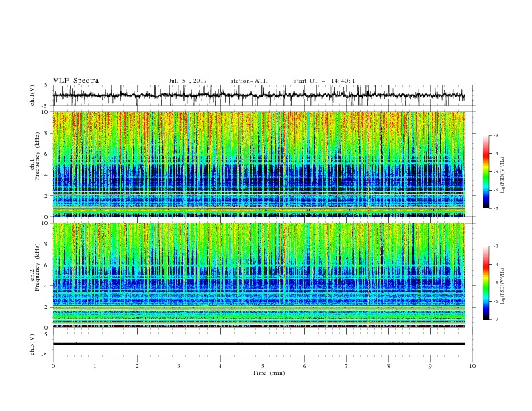This screenshot has width=532, height=411.
Task: Click the ch.2 spectrogram color bar
Action: click(x=486, y=283)
